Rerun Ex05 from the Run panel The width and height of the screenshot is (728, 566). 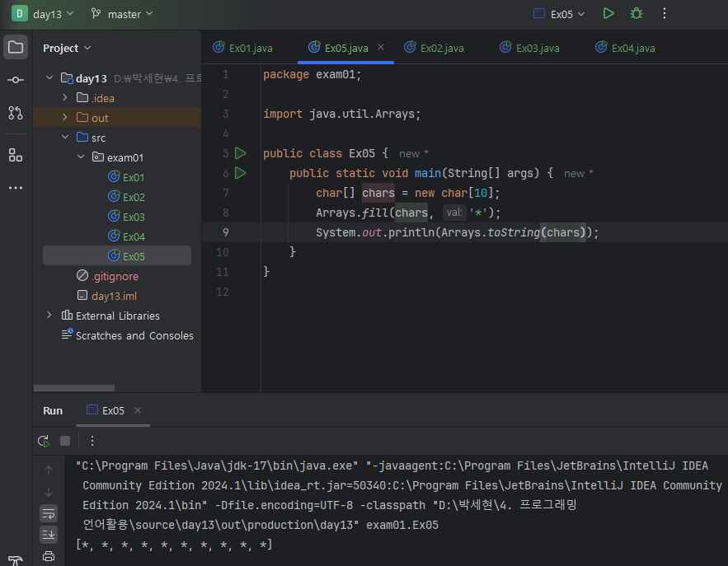[x=43, y=441]
